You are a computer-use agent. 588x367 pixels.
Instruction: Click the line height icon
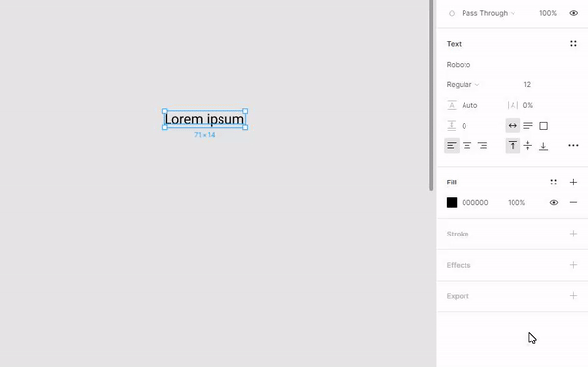452,105
